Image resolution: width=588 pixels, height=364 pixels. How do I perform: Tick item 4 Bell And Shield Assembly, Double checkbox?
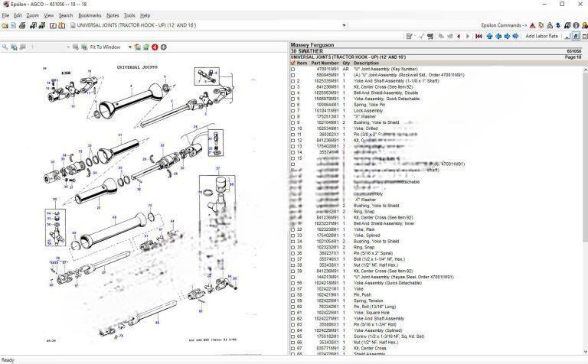tap(293, 93)
